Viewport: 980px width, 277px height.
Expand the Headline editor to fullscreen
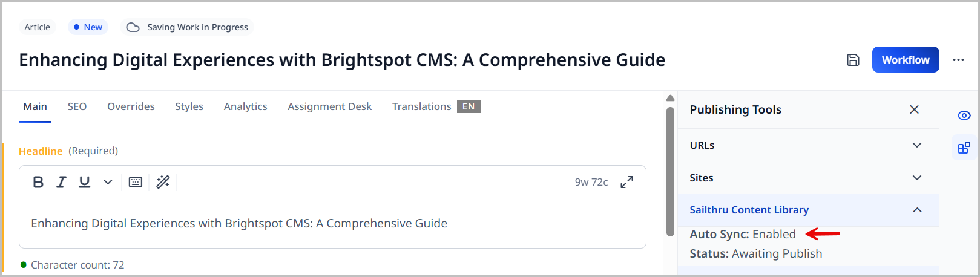pos(627,182)
